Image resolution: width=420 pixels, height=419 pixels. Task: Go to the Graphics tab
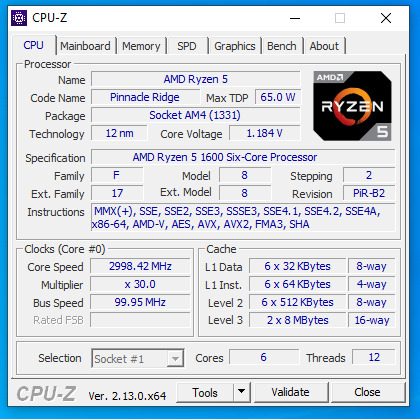tap(235, 46)
